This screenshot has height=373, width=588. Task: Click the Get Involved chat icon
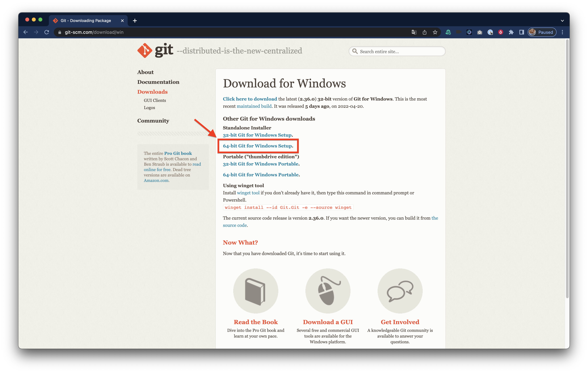click(x=400, y=291)
